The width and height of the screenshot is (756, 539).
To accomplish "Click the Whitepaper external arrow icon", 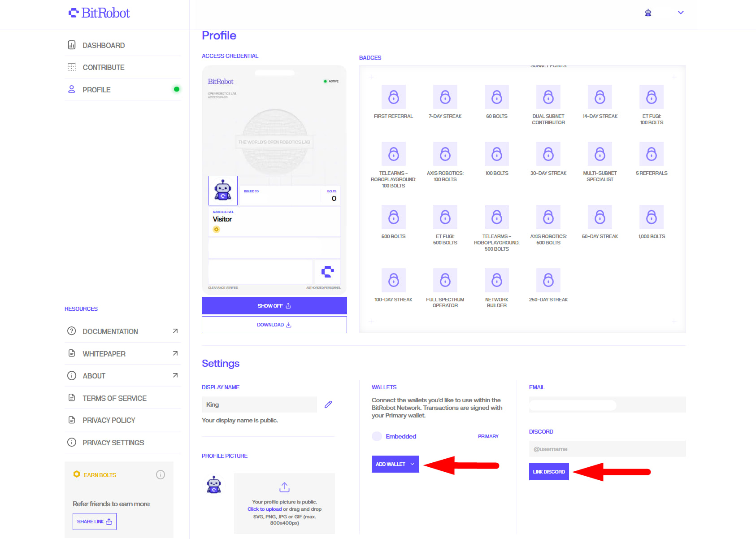I will tap(175, 353).
